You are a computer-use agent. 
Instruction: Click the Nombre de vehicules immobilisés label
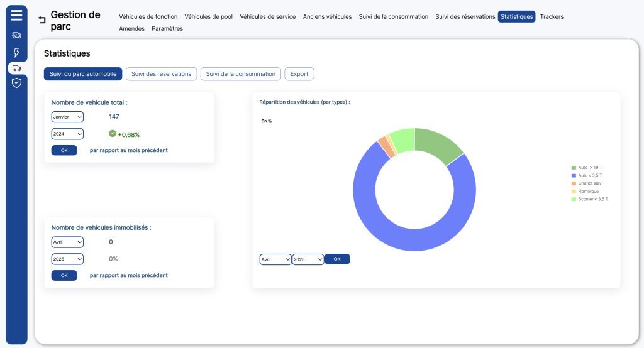click(101, 227)
